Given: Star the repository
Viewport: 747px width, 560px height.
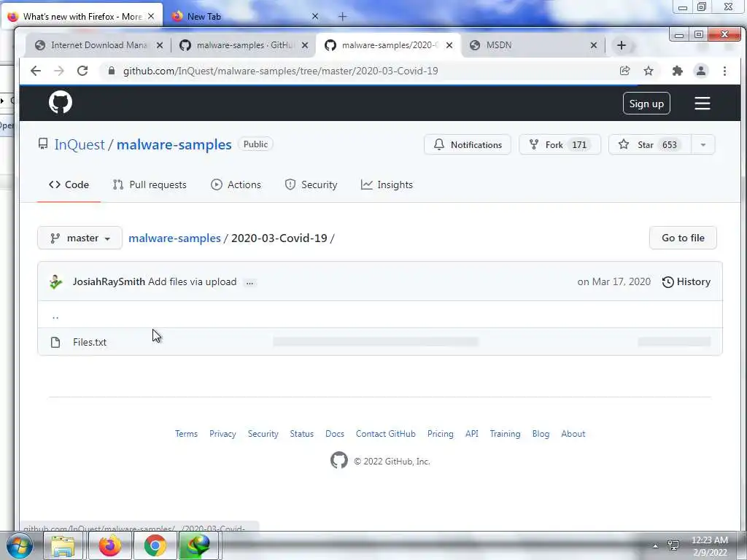Looking at the screenshot, I should pos(650,145).
